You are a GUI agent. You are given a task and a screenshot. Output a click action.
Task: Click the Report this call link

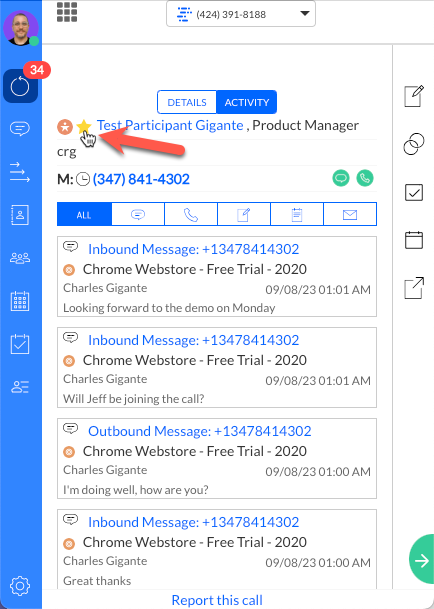pyautogui.click(x=217, y=600)
